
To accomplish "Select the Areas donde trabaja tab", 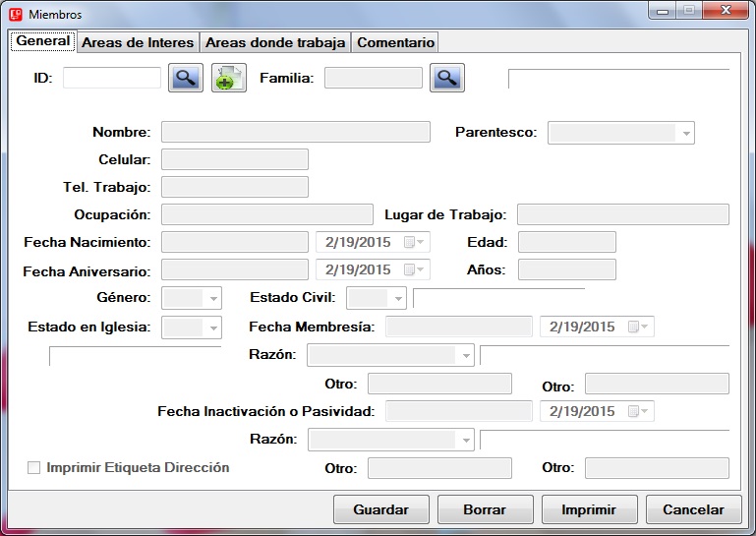I will [x=275, y=42].
